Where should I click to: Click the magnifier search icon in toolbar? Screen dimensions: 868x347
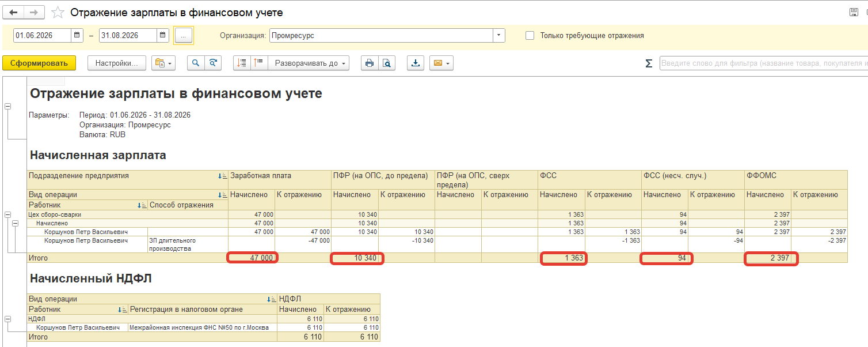coord(196,63)
